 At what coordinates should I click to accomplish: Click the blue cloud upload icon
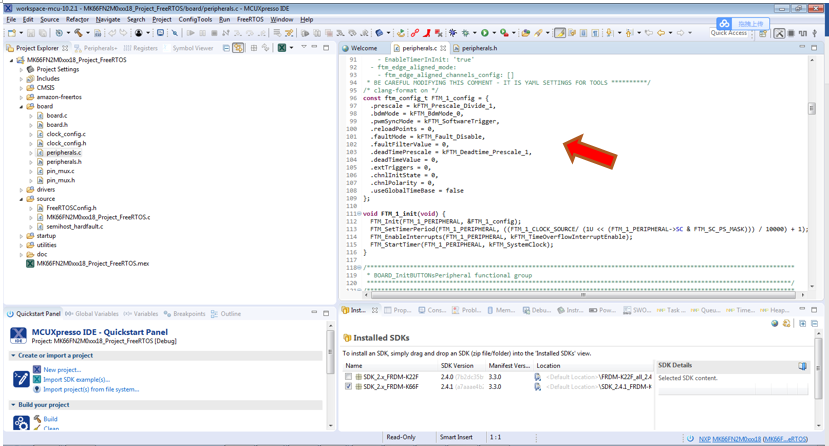(x=724, y=23)
